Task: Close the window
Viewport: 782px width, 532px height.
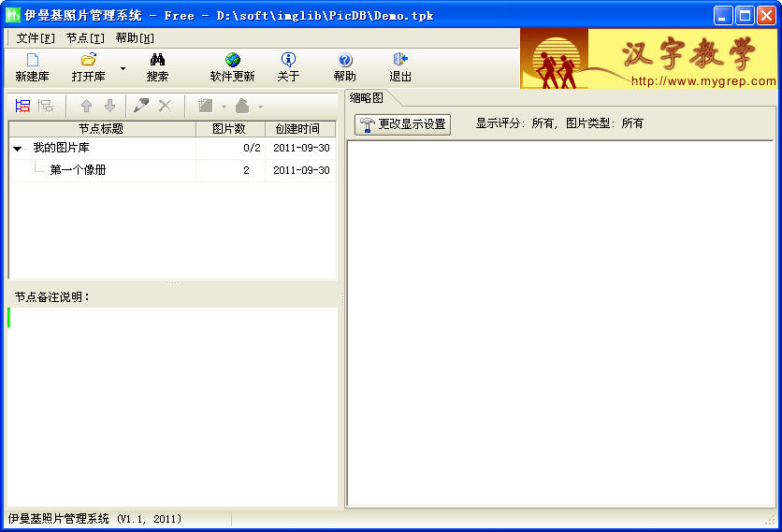Action: pyautogui.click(x=766, y=16)
